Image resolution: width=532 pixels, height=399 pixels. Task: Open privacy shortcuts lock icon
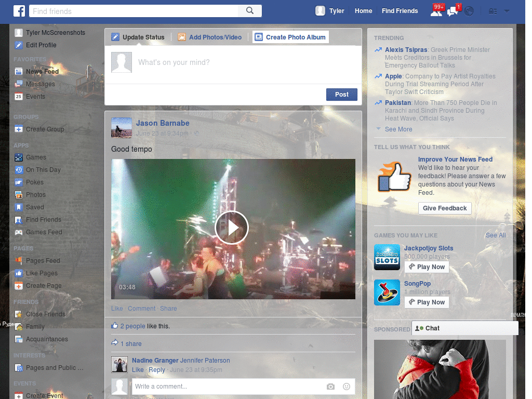(493, 11)
